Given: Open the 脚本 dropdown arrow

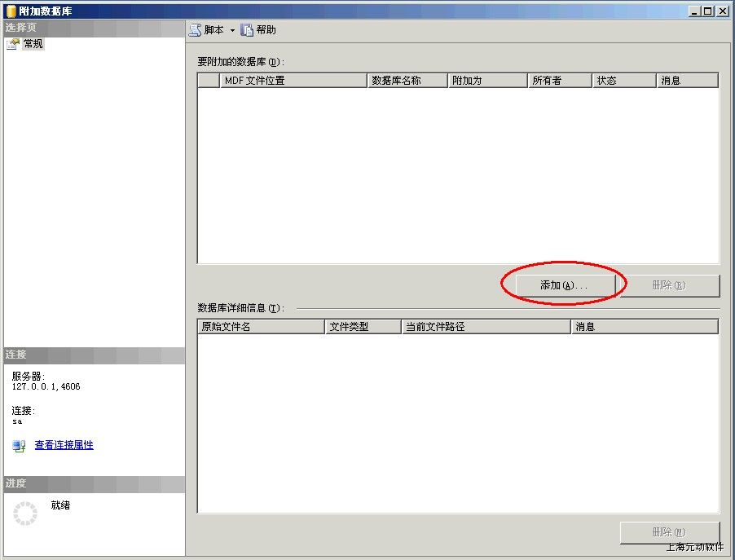Looking at the screenshot, I should click(x=232, y=31).
